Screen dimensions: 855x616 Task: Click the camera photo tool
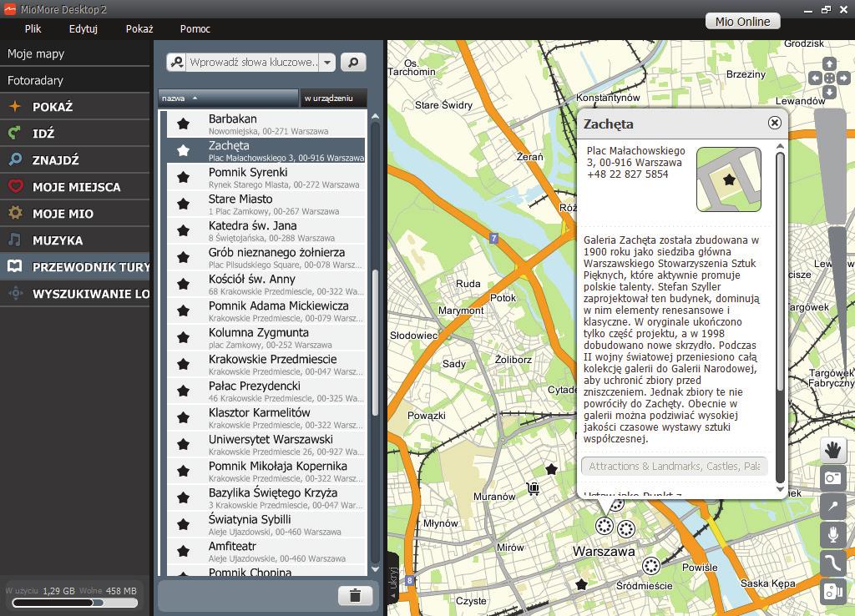point(833,478)
